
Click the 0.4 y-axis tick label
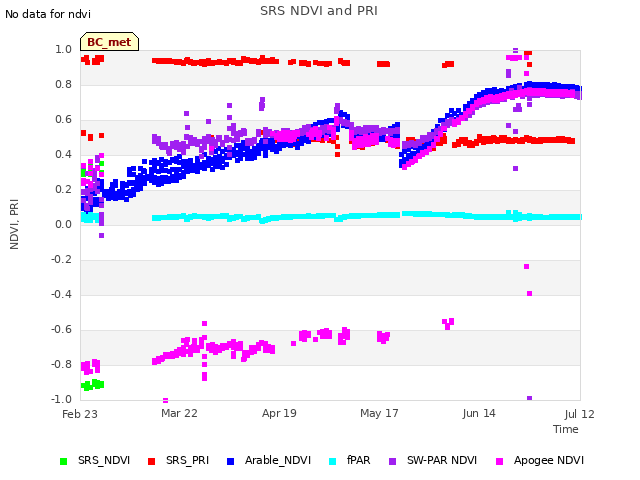click(63, 154)
